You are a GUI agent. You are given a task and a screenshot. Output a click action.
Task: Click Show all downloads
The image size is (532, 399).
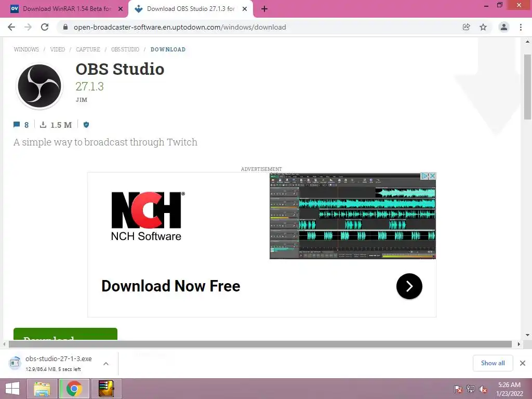(x=493, y=363)
